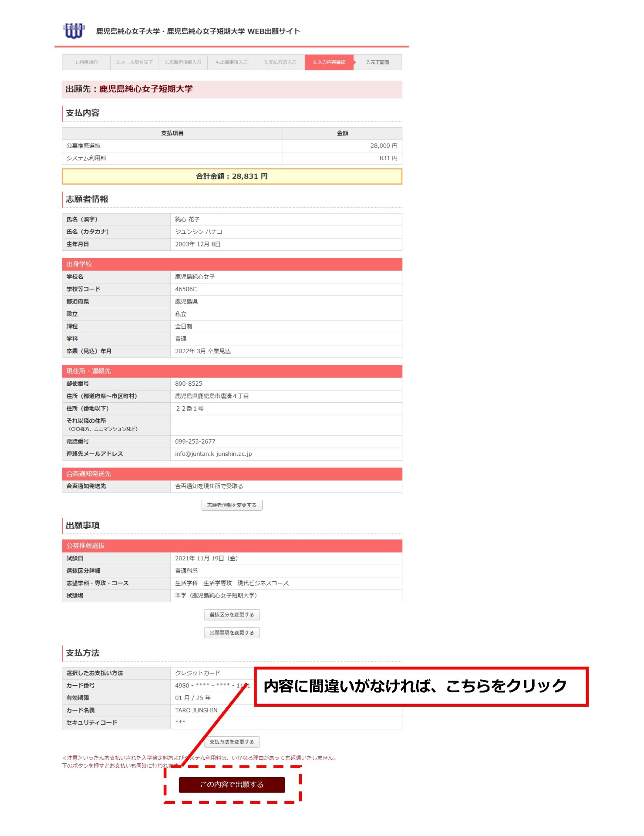Click 選抜区分を変更する button
Image resolution: width=644 pixels, height=836 pixels.
click(232, 615)
